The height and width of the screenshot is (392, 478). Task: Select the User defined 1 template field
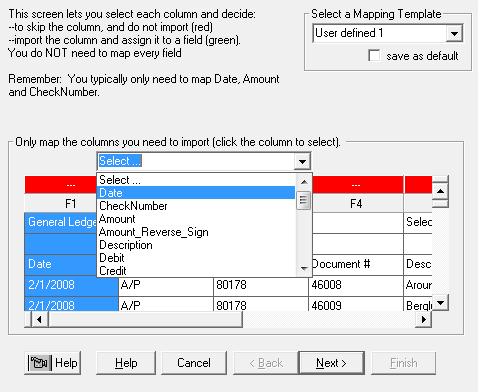[379, 33]
